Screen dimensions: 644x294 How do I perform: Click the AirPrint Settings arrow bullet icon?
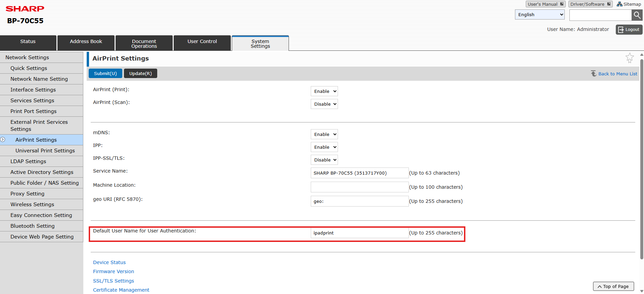[3, 140]
